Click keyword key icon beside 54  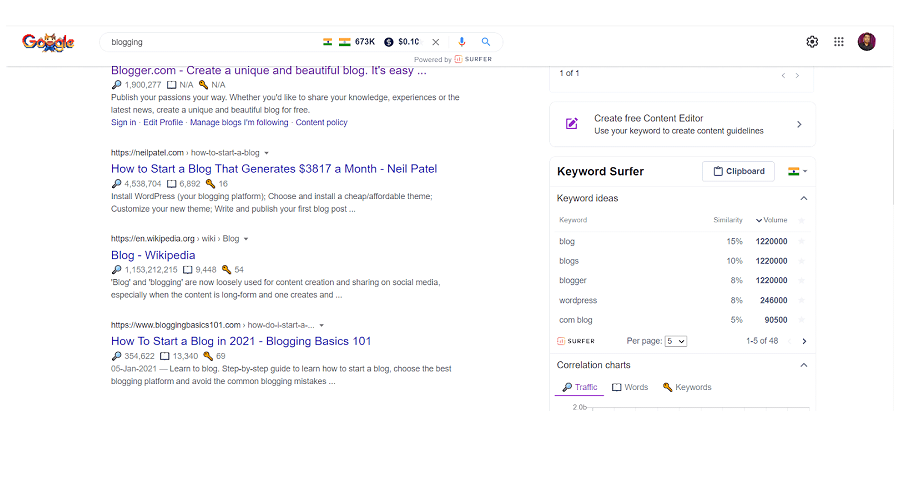[226, 270]
